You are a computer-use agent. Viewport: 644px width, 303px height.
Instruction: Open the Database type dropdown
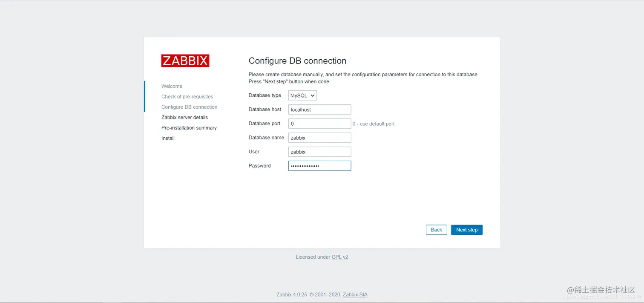click(302, 95)
